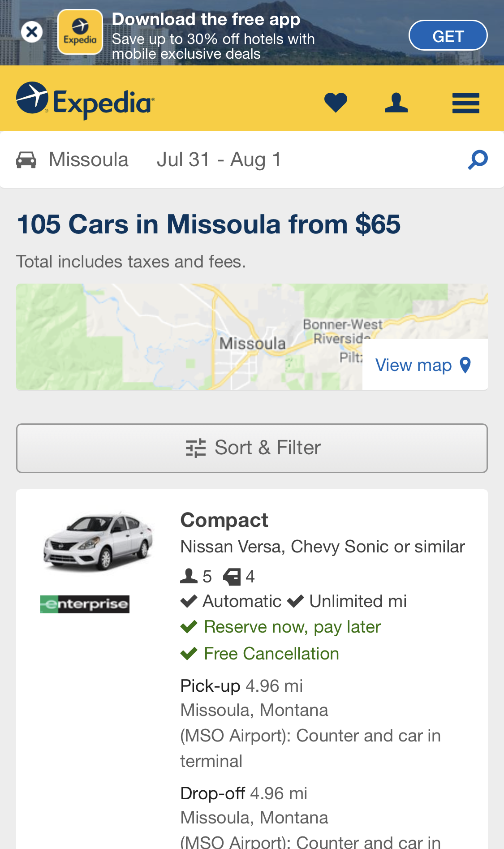Tap the map pin icon
The width and height of the screenshot is (504, 849).
(x=465, y=365)
